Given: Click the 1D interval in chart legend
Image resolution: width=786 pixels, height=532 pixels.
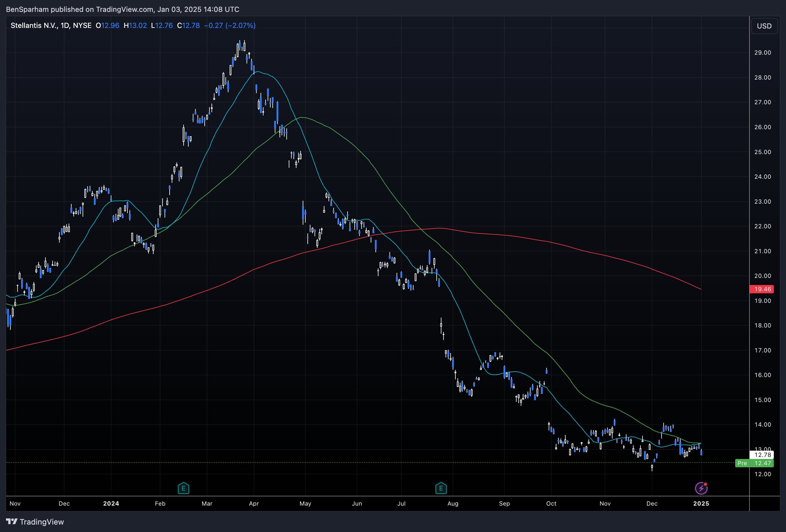Looking at the screenshot, I should (x=65, y=25).
